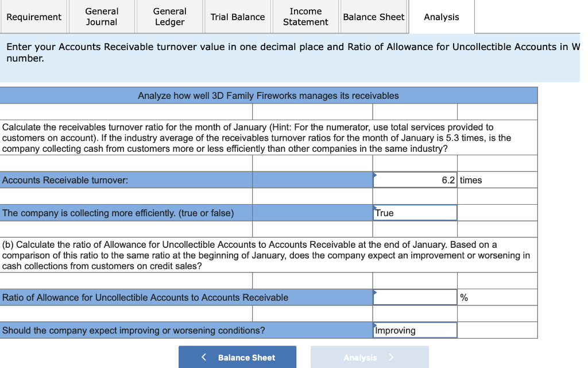Click the 'Calculate the receivables turnover ratio' paragraph
The height and width of the screenshot is (368, 588).
click(257, 138)
